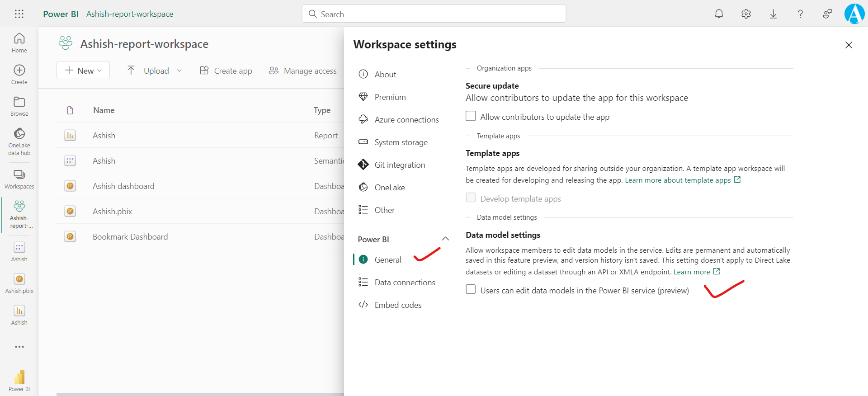868x396 pixels.
Task: Click the download arrow icon in header
Action: pos(773,14)
